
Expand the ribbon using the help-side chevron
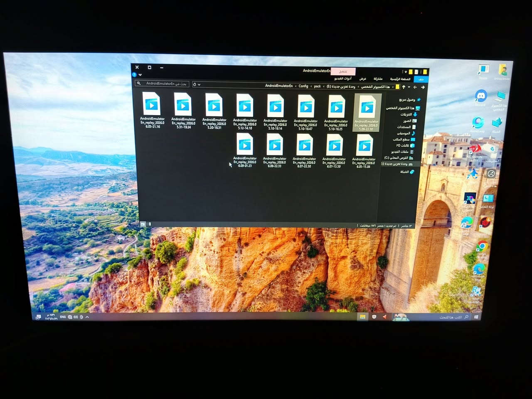pyautogui.click(x=140, y=75)
